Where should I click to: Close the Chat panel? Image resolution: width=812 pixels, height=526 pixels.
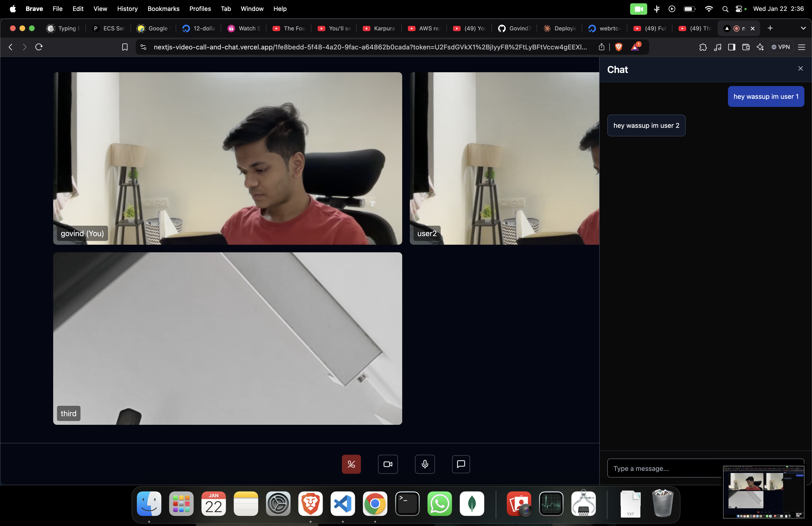click(800, 69)
